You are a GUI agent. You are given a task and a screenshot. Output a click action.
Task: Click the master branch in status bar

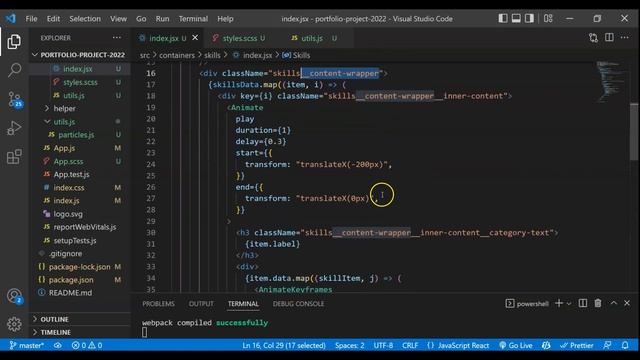(x=27, y=345)
